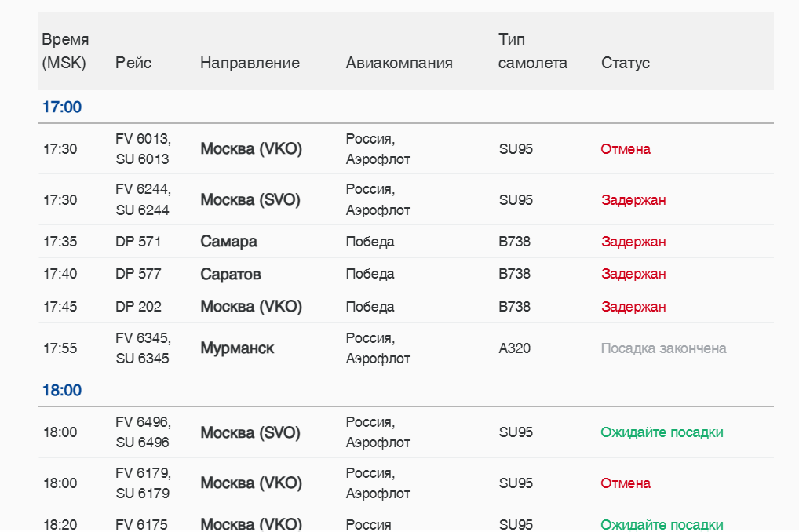Click the 17:00 time group heading

point(62,107)
